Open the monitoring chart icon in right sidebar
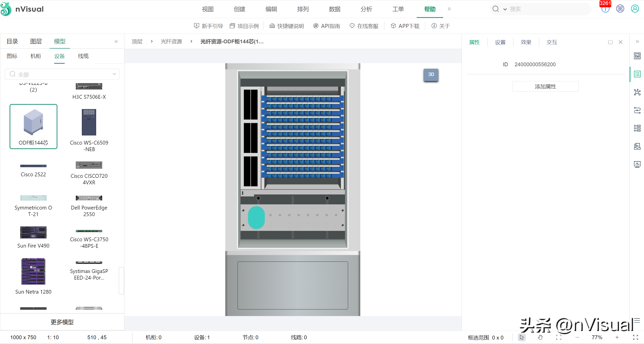Viewport: 644px width, 344px height. point(637,164)
